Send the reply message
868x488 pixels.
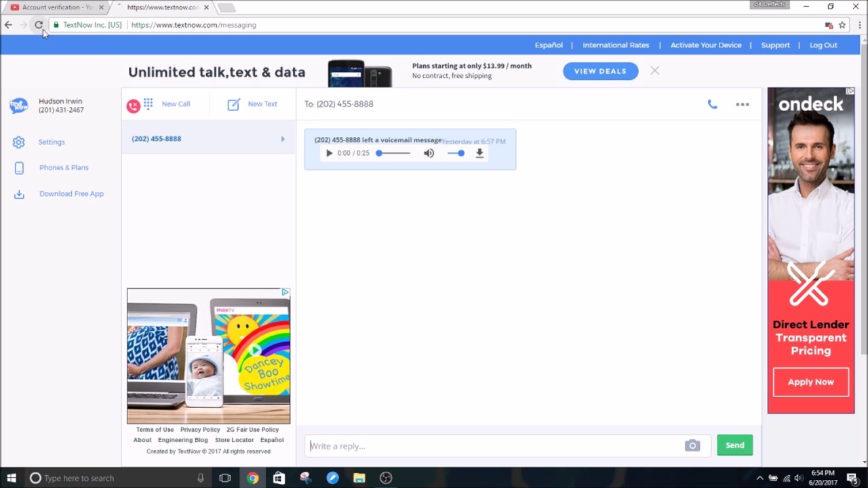coord(734,445)
